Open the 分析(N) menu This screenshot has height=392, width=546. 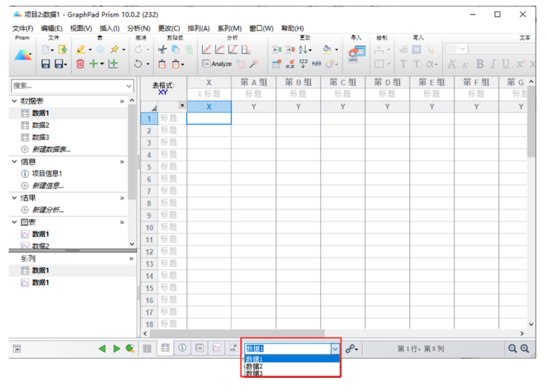coord(139,28)
